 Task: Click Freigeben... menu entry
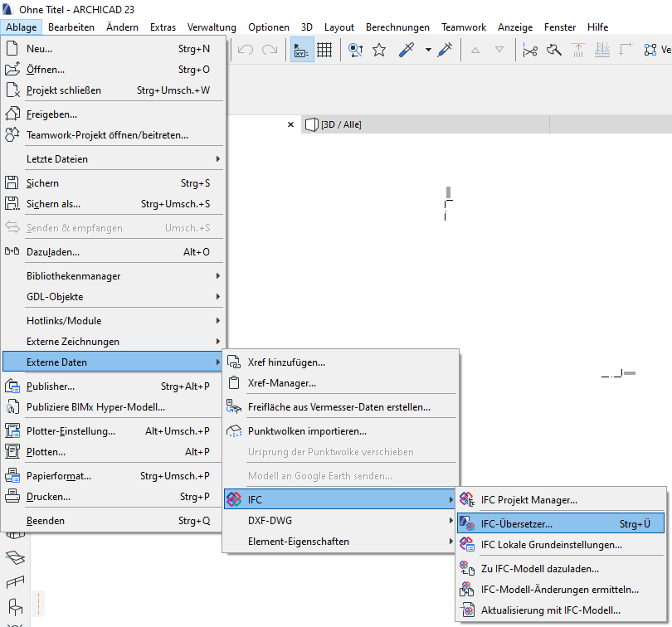113,114
